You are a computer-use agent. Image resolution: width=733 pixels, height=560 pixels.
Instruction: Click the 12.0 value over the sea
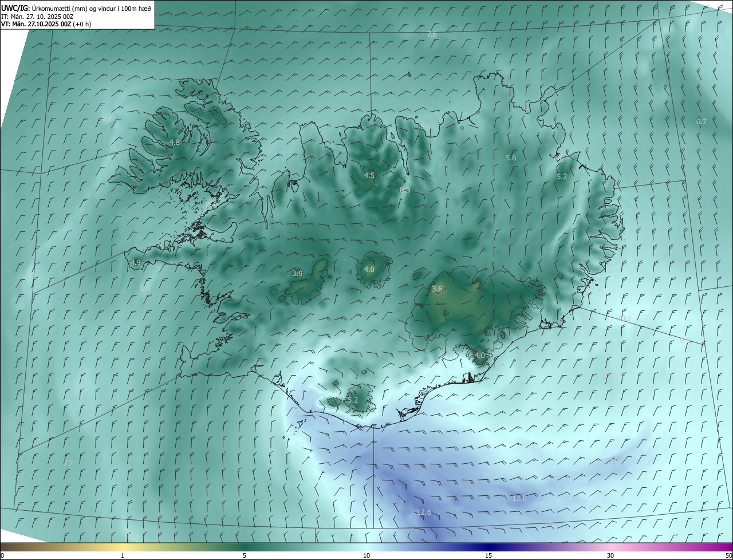point(519,499)
